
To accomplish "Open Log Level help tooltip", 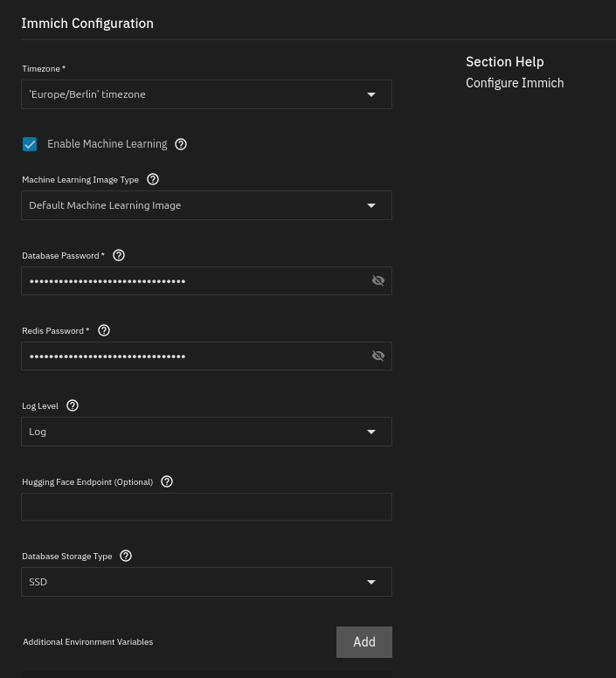I will point(73,405).
